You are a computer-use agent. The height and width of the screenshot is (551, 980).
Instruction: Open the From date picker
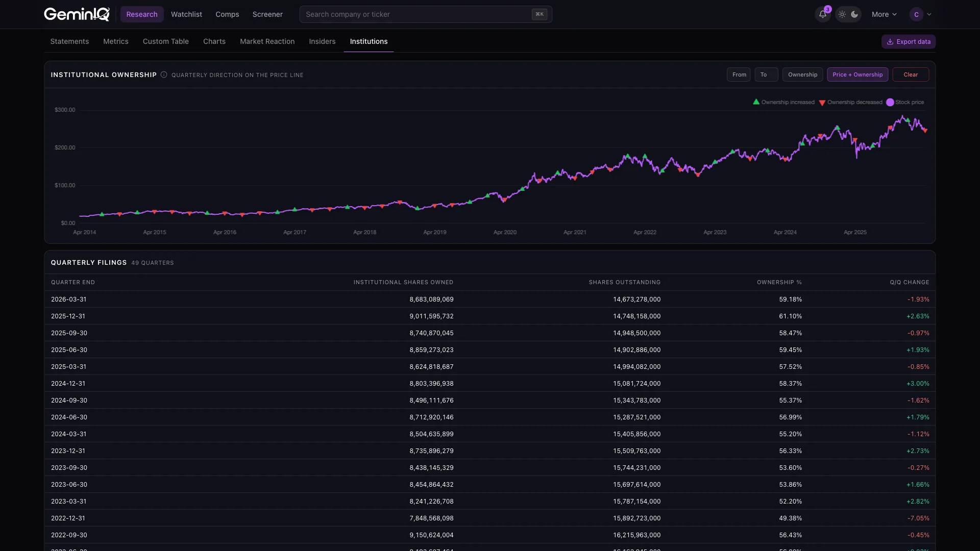pos(739,74)
